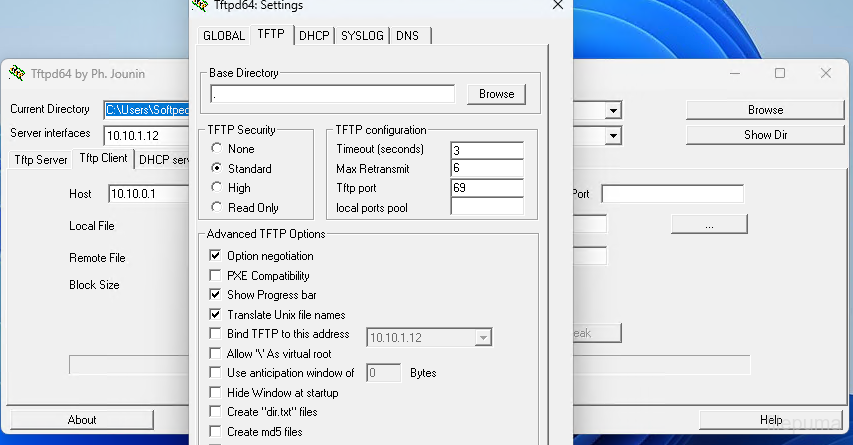Click the About button

coord(82,420)
